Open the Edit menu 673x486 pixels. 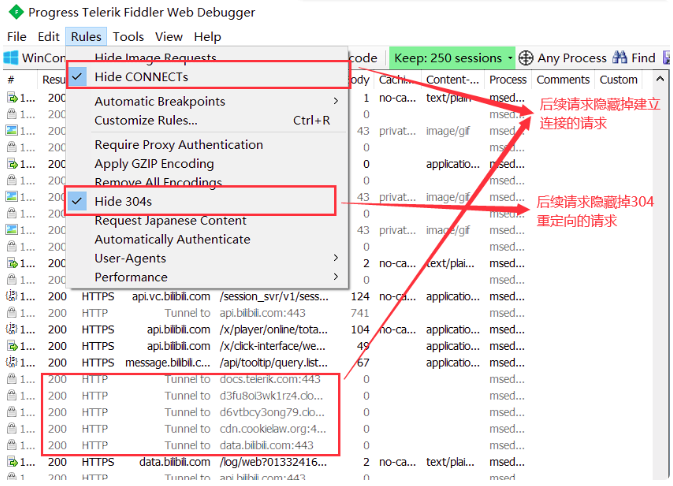click(x=49, y=37)
